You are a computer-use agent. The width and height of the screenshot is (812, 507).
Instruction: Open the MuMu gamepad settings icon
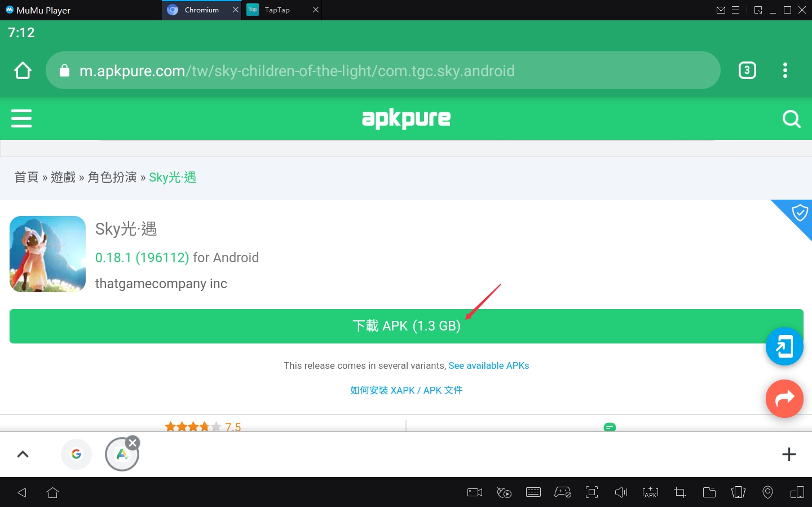coord(563,492)
